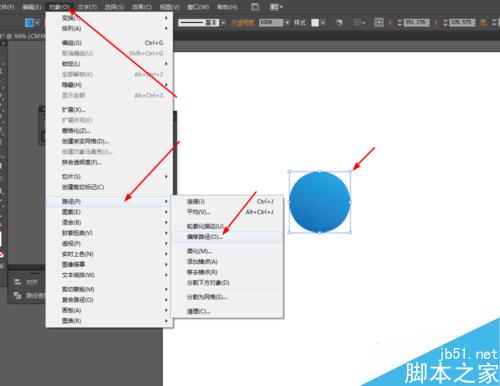
Task: Select the blue gradient circle on canvas
Action: (x=320, y=202)
